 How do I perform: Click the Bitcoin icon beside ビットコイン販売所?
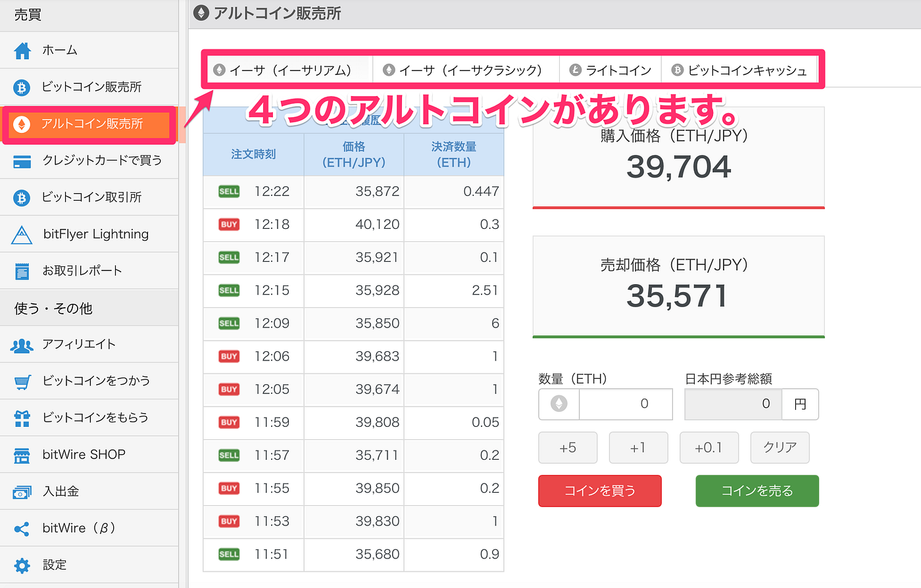coord(22,87)
